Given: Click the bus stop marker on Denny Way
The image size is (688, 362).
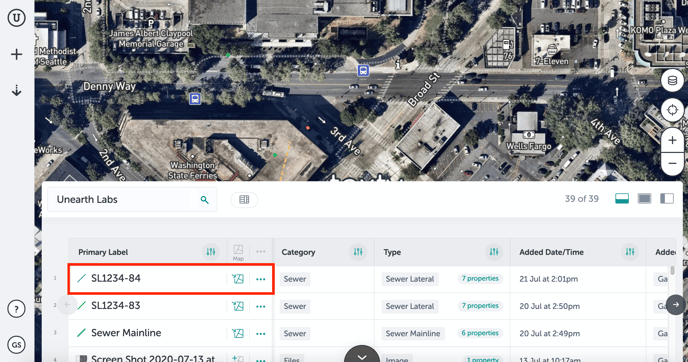Looking at the screenshot, I should [195, 98].
